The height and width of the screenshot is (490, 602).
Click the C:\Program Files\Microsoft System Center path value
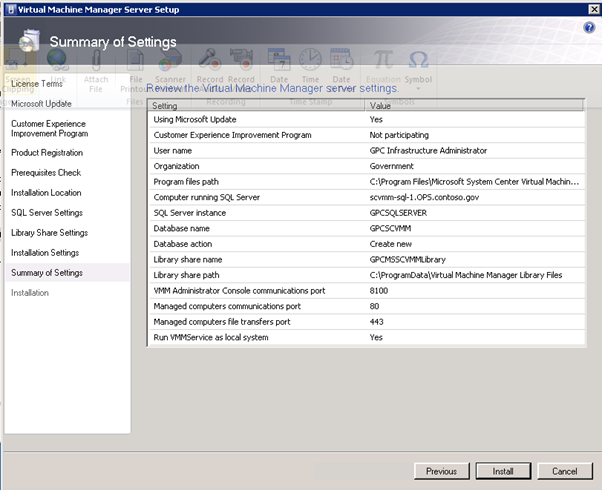(474, 182)
